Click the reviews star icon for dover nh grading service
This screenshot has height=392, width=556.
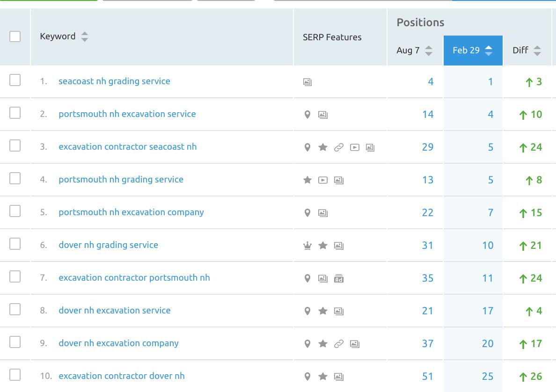[x=322, y=245]
